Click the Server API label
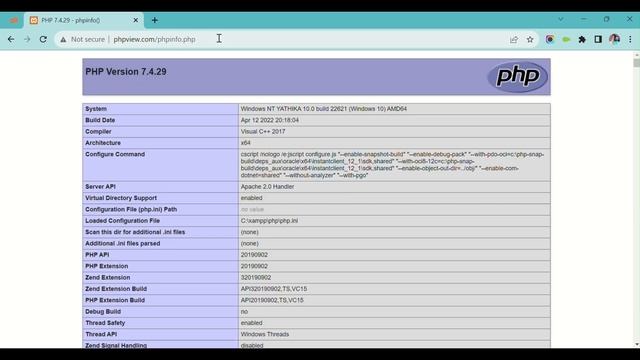Screen dimensions: 640x360 100,187
